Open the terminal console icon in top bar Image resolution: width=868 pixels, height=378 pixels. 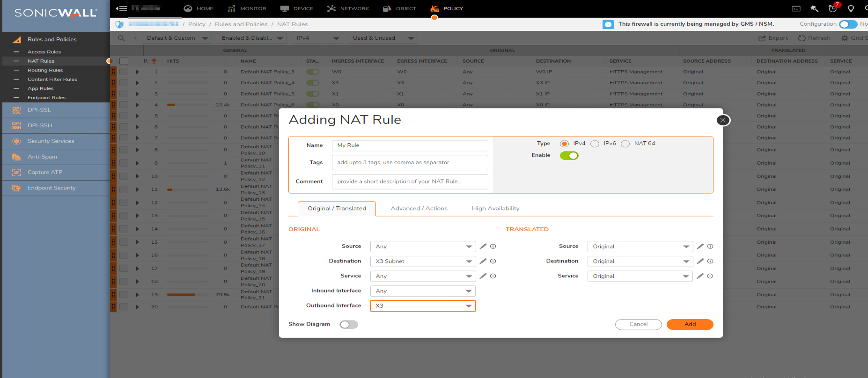coord(796,8)
